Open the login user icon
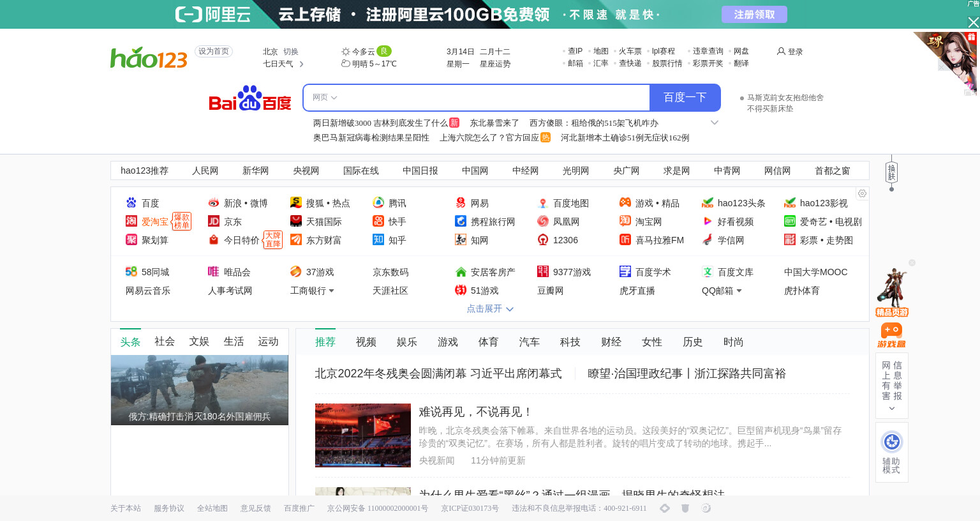This screenshot has width=980, height=521. (x=781, y=51)
